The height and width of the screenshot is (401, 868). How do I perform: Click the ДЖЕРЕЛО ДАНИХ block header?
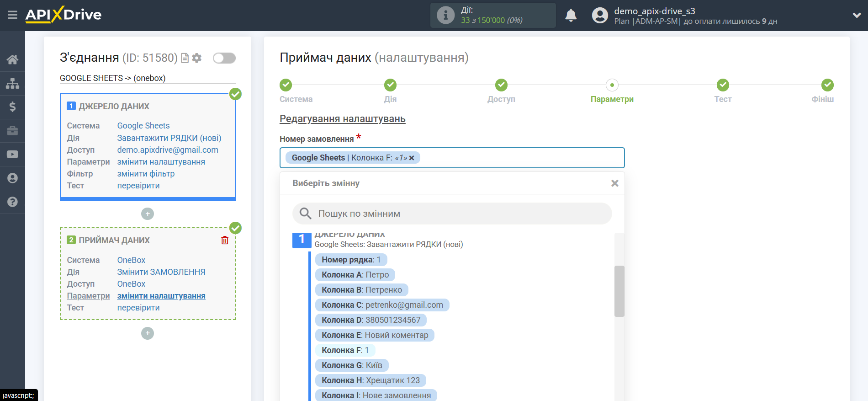(114, 107)
